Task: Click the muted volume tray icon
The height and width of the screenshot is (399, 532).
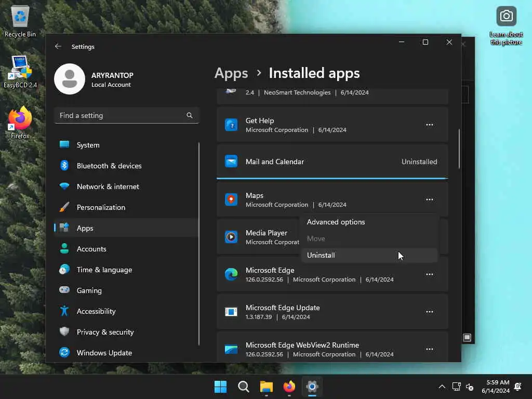Action: coord(470,387)
